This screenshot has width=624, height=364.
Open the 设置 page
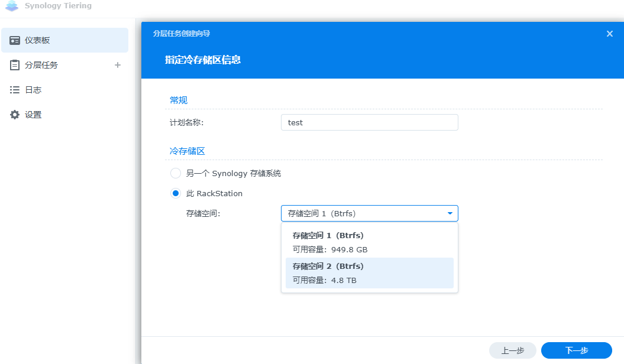(x=33, y=115)
